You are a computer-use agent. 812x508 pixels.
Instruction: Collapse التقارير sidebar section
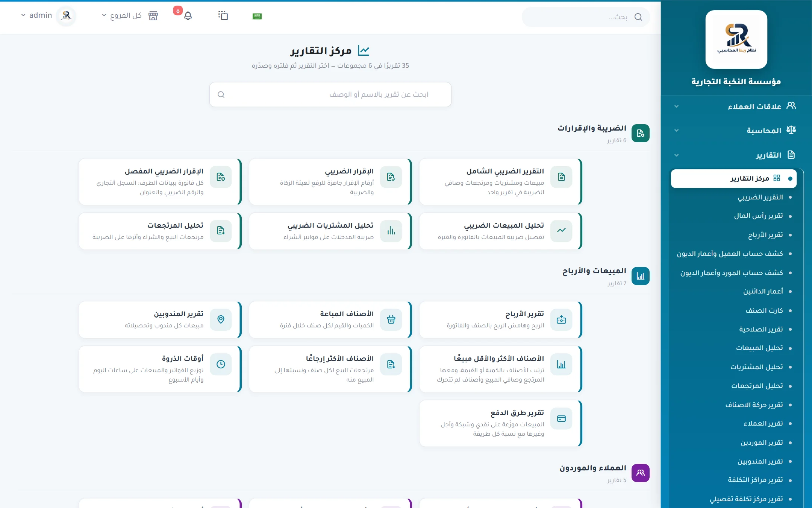point(736,155)
